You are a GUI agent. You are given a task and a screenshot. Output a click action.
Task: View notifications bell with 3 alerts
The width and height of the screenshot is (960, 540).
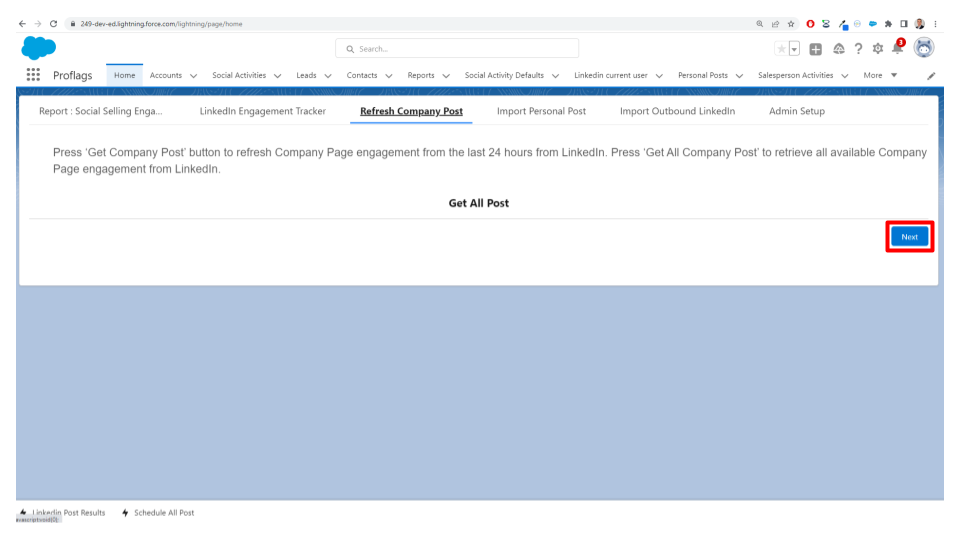point(898,48)
